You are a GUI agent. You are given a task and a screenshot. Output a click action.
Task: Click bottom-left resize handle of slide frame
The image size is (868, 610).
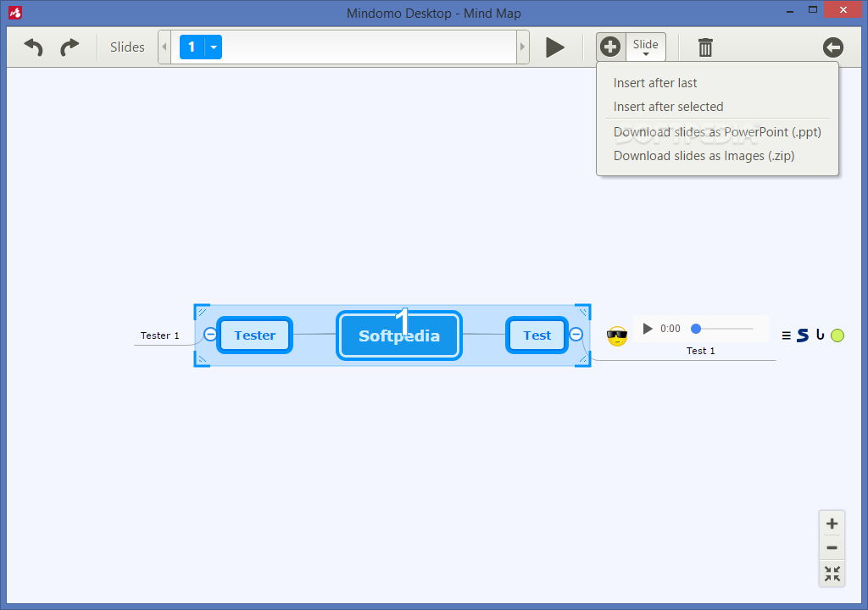coord(202,359)
